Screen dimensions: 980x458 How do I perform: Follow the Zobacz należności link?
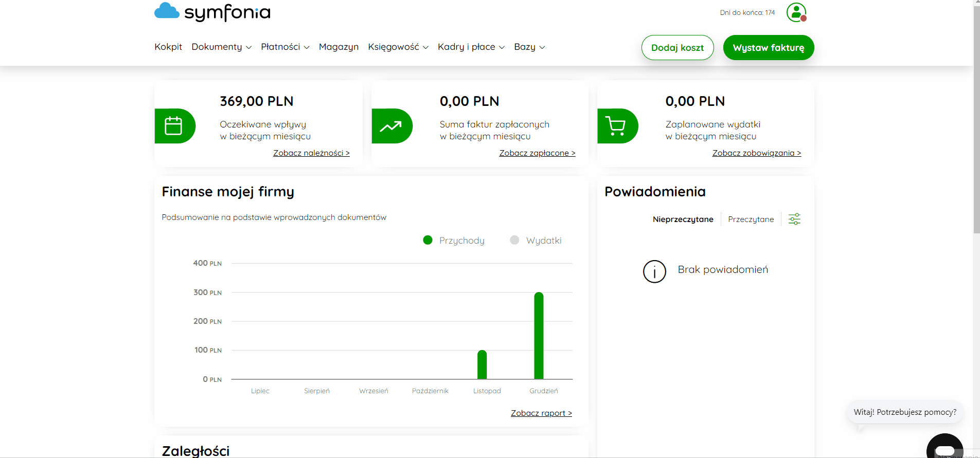point(311,153)
